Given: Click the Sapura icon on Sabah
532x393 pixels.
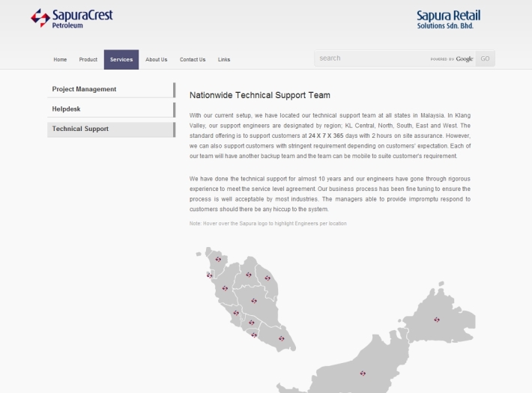Looking at the screenshot, I should [436, 320].
